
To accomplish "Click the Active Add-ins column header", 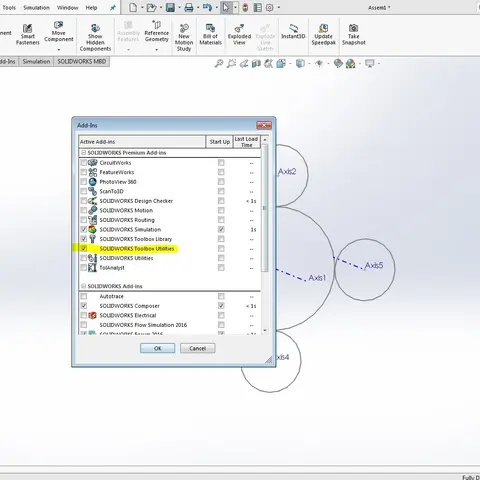I will click(142, 142).
